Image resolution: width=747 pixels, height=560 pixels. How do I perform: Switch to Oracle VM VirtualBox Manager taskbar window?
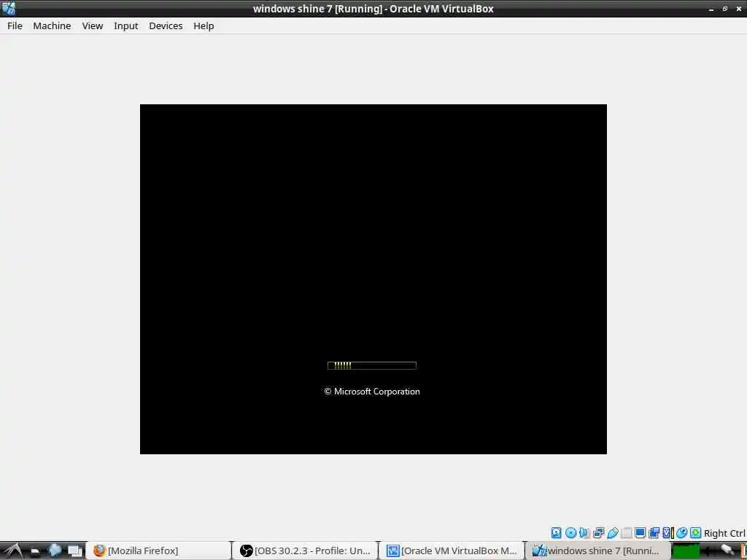(452, 551)
